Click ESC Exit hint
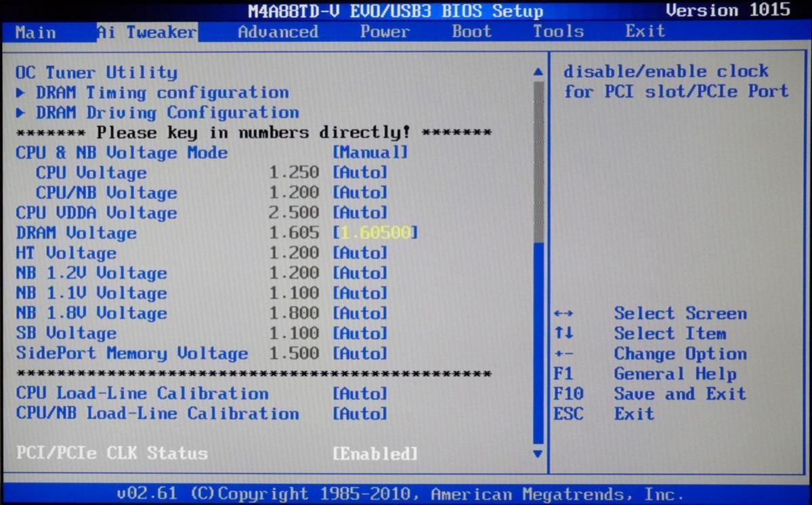812x505 pixels. [604, 414]
